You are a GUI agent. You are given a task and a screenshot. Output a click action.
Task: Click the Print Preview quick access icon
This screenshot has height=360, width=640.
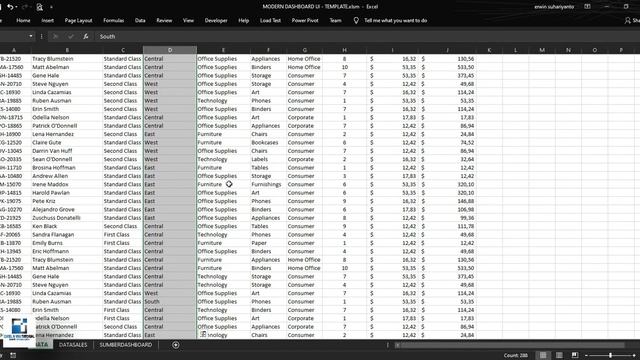coord(40,7)
